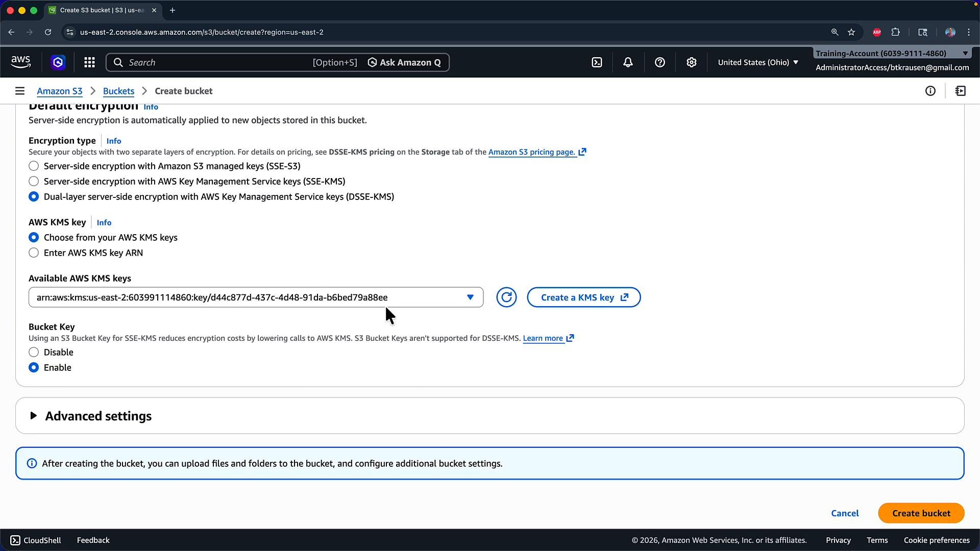Viewport: 980px width, 551px height.
Task: Click Create a KMS key button
Action: point(584,297)
